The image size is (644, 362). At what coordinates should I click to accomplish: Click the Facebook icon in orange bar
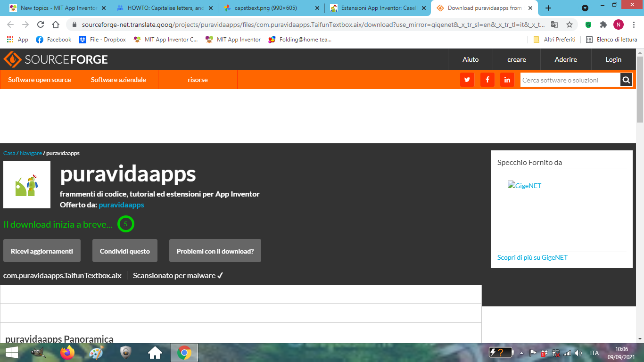tap(487, 80)
